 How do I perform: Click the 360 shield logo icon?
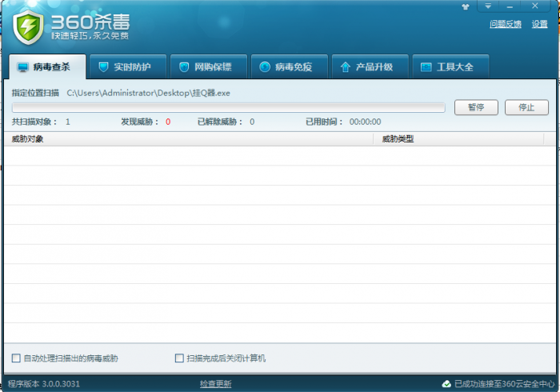[x=28, y=27]
